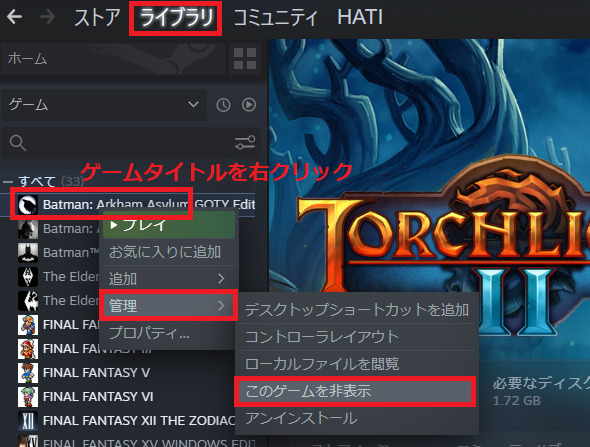590x447 pixels.
Task: Expand the 追加 submenu
Action: tap(167, 279)
